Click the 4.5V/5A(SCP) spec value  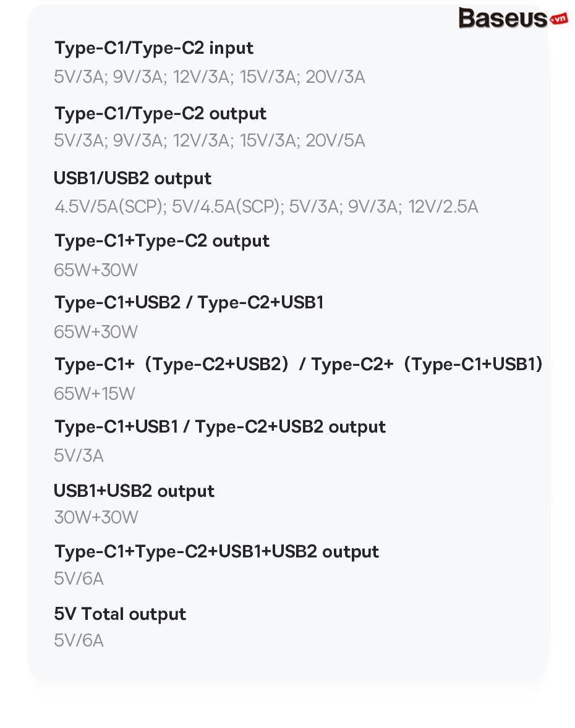(111, 206)
